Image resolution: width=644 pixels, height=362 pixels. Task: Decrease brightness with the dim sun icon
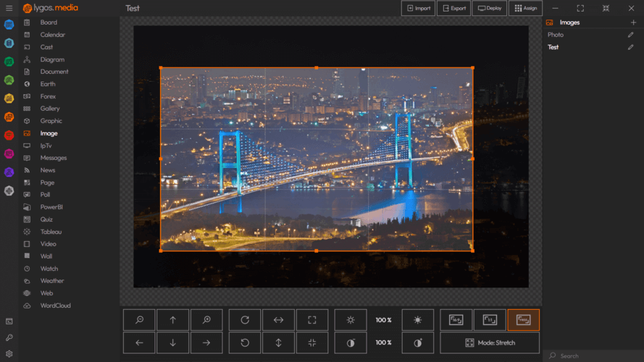(x=351, y=320)
